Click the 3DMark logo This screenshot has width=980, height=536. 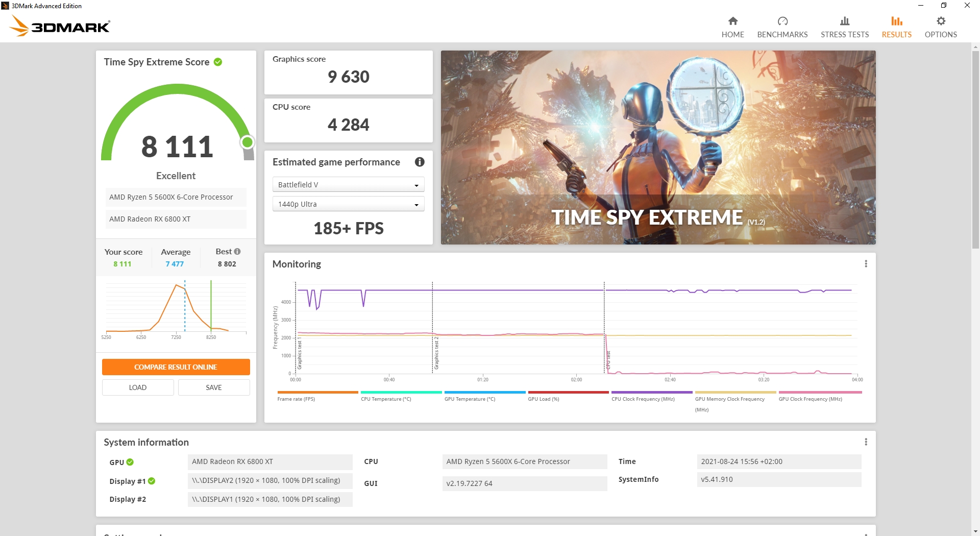coord(60,26)
